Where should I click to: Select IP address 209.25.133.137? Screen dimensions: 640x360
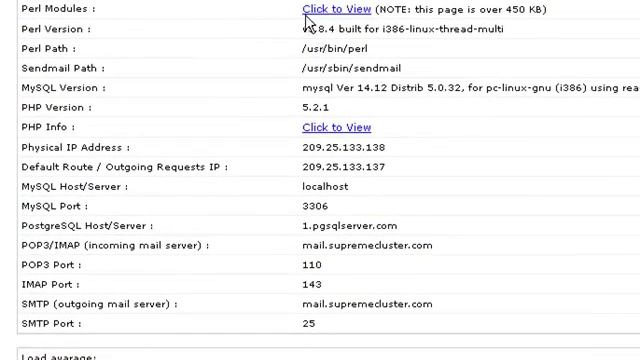(x=344, y=167)
